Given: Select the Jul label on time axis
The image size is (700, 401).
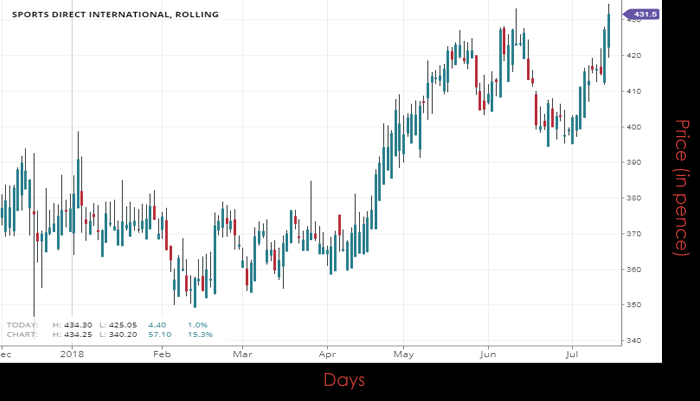Looking at the screenshot, I should 572,353.
